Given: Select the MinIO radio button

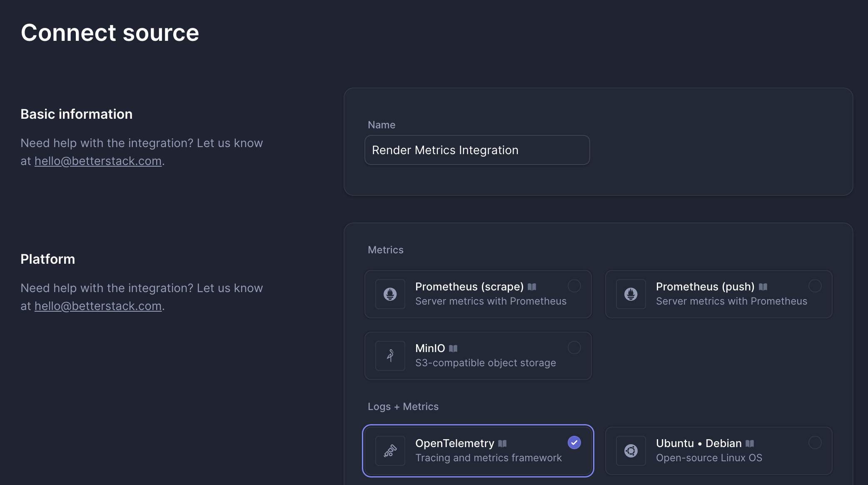Looking at the screenshot, I should pos(574,347).
